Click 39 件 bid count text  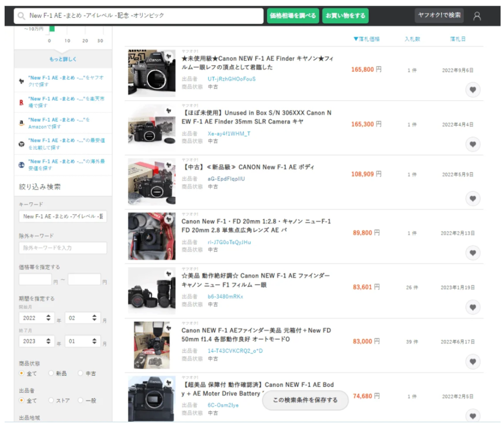pos(412,342)
